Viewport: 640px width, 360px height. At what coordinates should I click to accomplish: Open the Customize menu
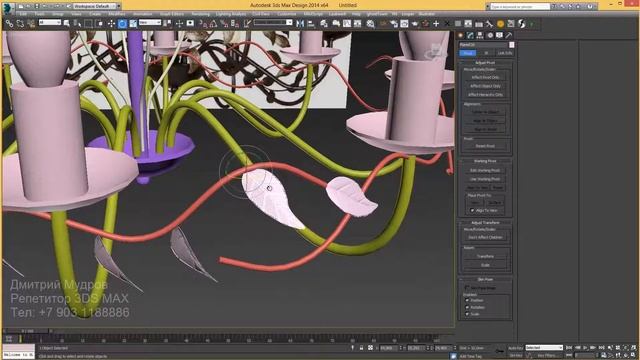click(x=287, y=14)
